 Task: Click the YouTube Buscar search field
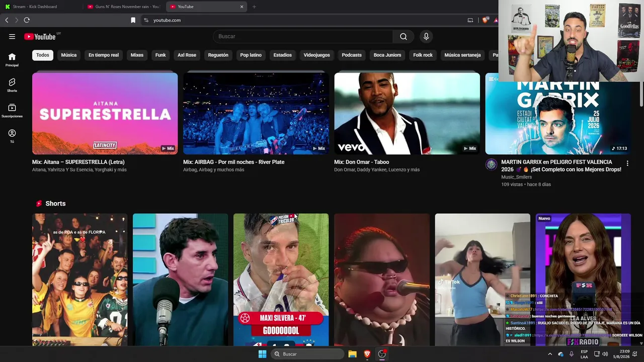point(303,36)
